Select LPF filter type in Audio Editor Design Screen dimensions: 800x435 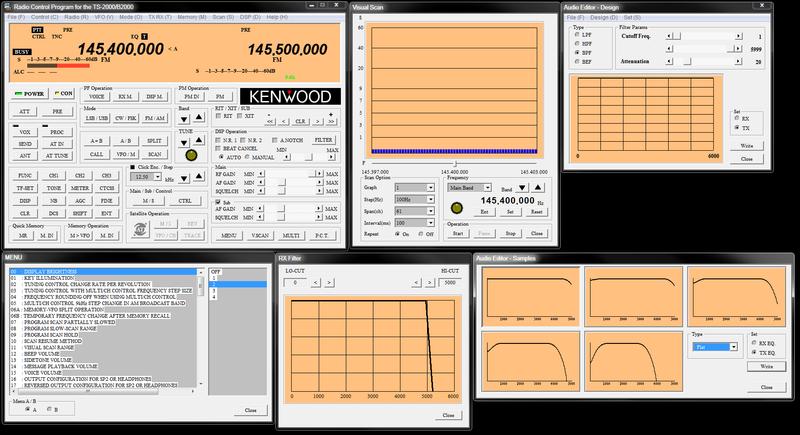pos(577,35)
